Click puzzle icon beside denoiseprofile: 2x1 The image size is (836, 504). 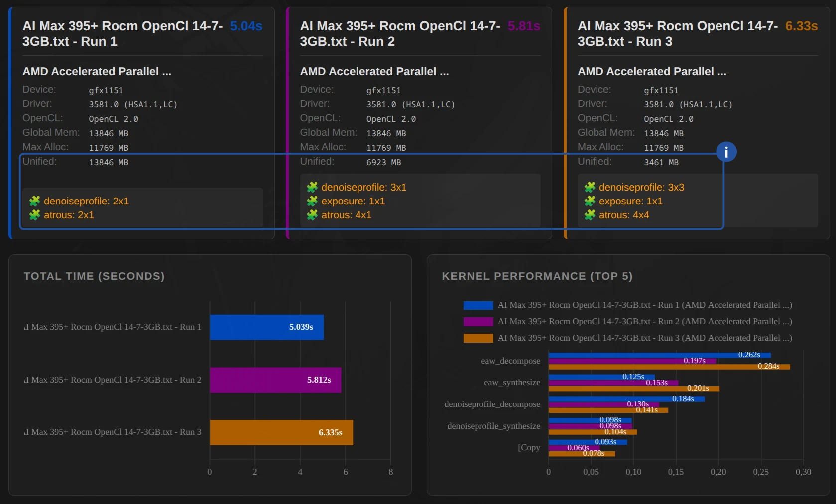[34, 201]
